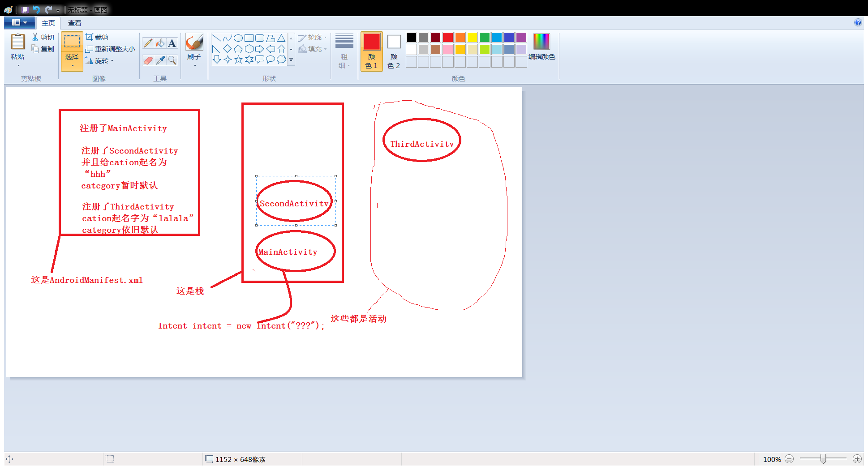
Task: Switch to the Home (主页) tab
Action: (48, 23)
